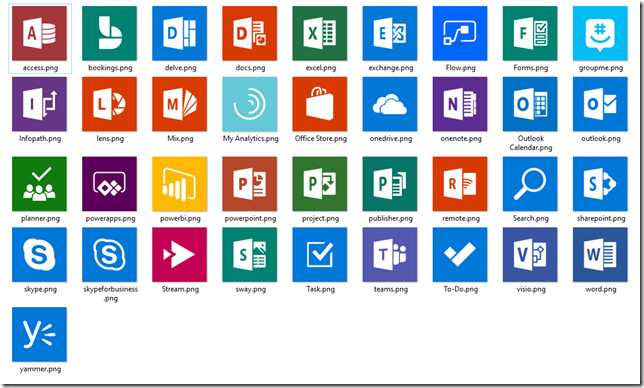Select the Outlook Calendar.png icon

530,104
